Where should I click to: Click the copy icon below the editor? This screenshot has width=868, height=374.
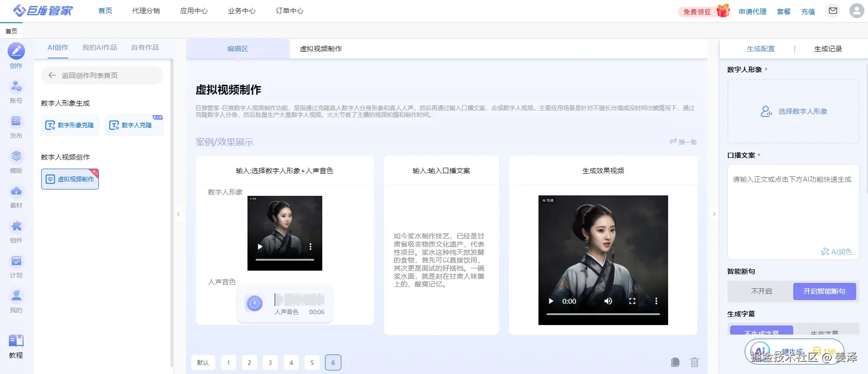click(x=675, y=362)
